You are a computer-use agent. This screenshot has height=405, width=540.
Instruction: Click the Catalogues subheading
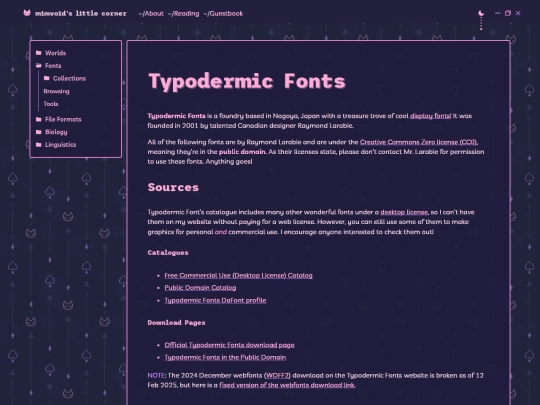coord(168,252)
